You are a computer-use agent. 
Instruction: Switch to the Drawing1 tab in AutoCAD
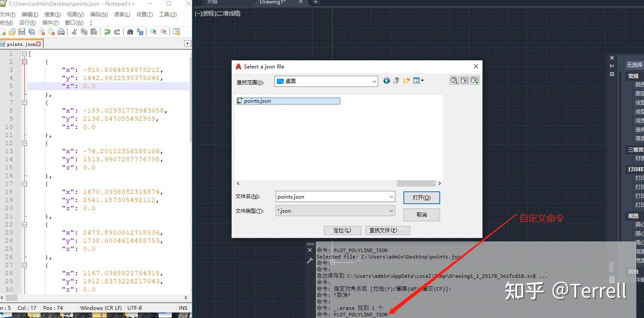272,3
